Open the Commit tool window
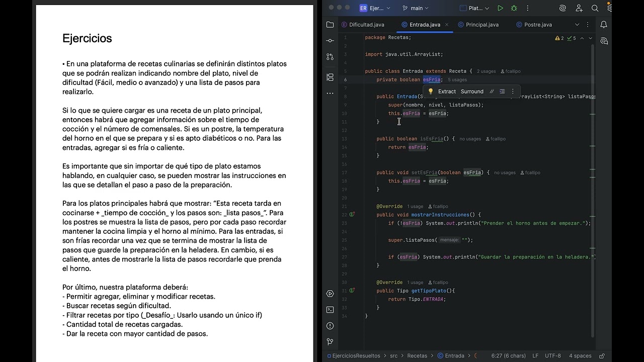This screenshot has width=644, height=362. (x=330, y=41)
